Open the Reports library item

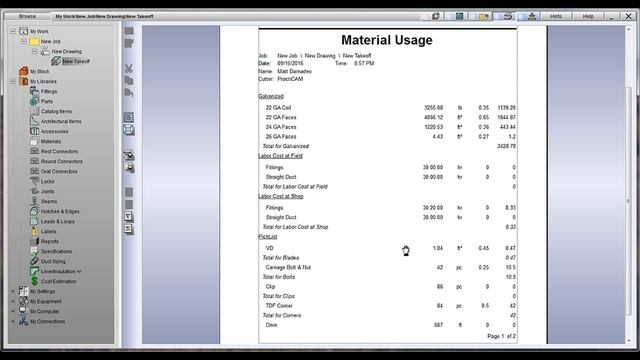coord(49,242)
